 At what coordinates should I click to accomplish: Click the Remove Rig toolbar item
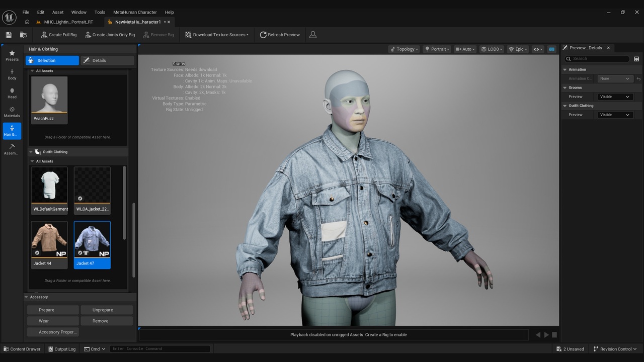[158, 35]
